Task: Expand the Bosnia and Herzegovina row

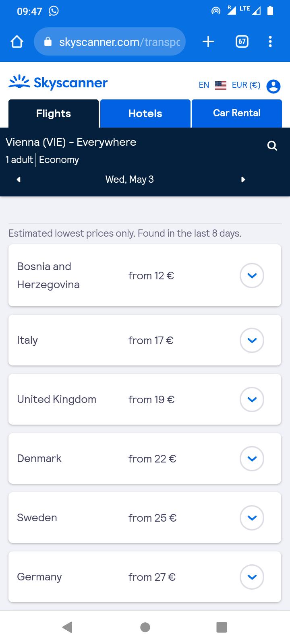Action: coord(252,276)
